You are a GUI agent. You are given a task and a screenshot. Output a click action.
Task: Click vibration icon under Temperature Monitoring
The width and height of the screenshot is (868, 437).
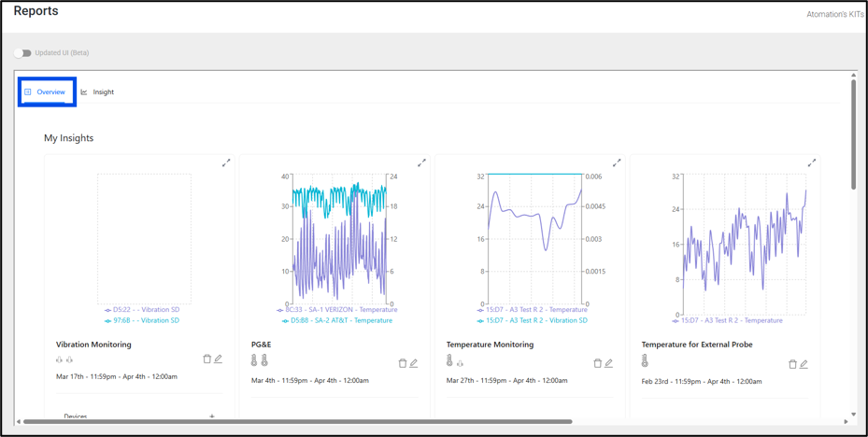(460, 363)
